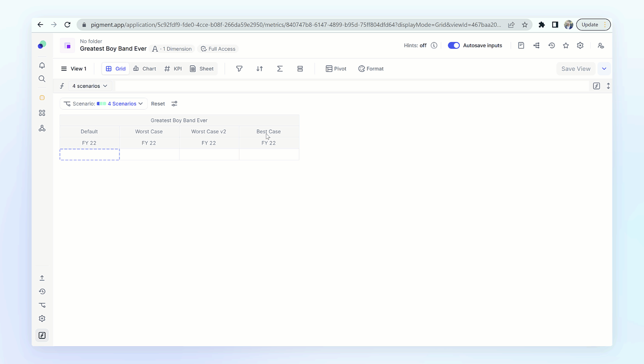
Task: Open the document notes icon in header
Action: tap(521, 45)
